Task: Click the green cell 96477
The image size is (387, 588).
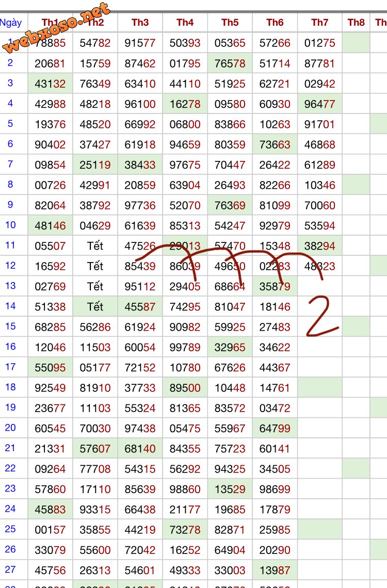Action: 319,104
